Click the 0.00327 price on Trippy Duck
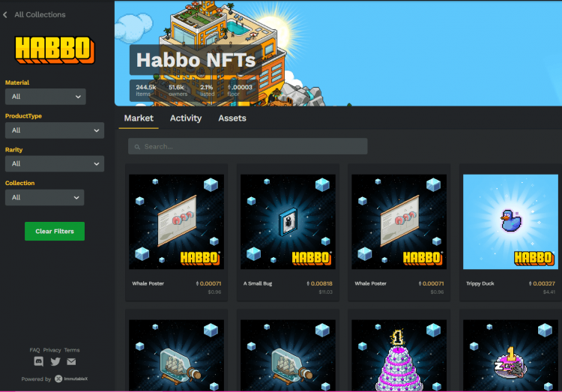 (x=542, y=283)
